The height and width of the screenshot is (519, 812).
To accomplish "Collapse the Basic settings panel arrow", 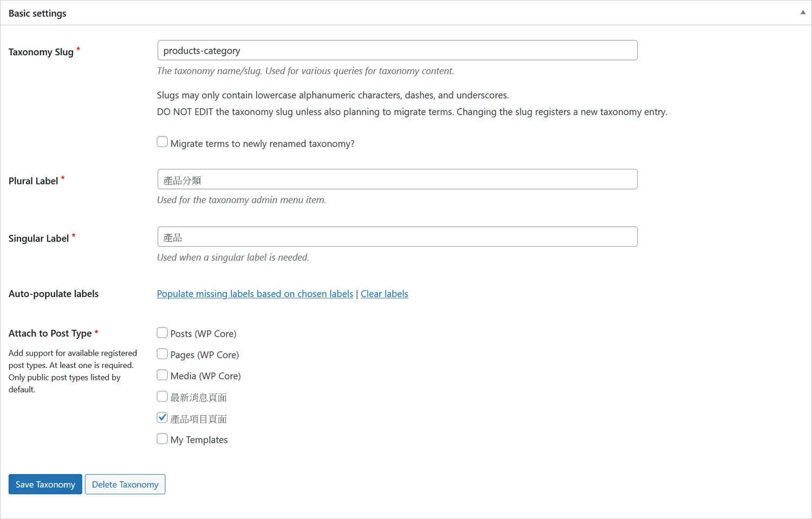I will pyautogui.click(x=803, y=12).
